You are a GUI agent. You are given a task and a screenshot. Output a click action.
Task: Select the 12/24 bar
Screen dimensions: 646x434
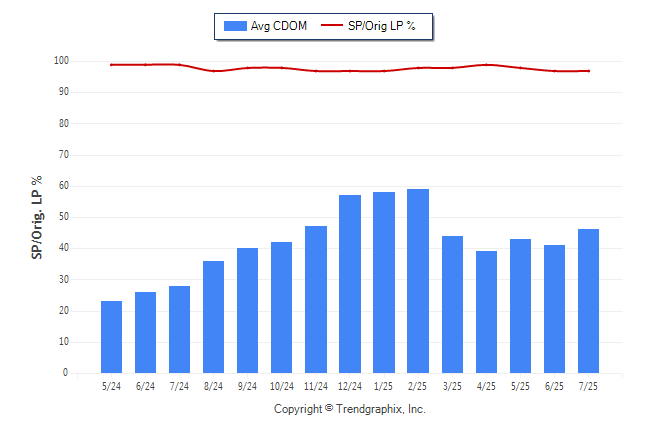tap(350, 284)
